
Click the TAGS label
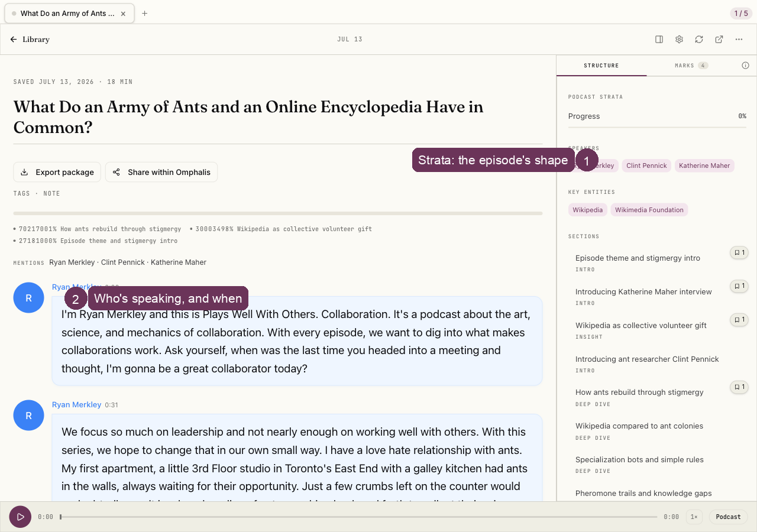(22, 193)
